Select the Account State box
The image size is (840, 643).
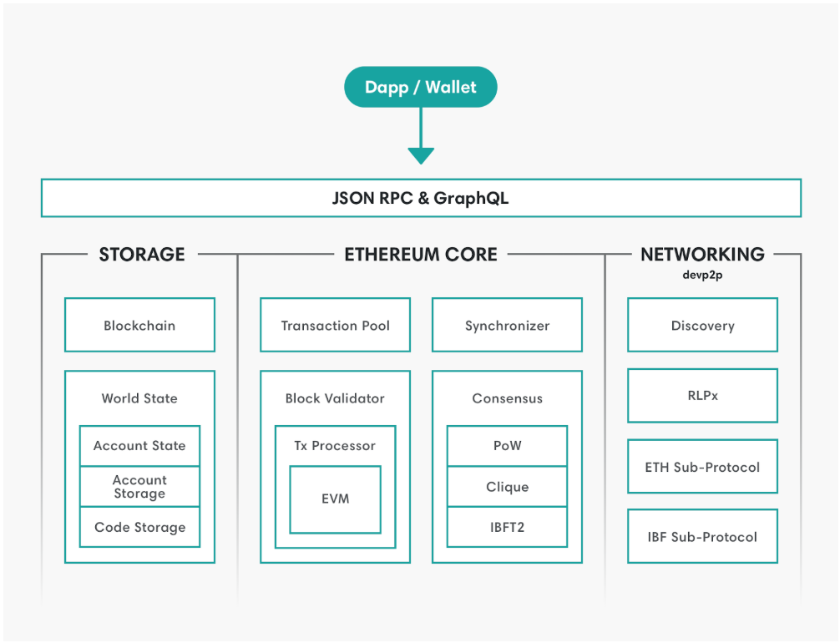139,446
